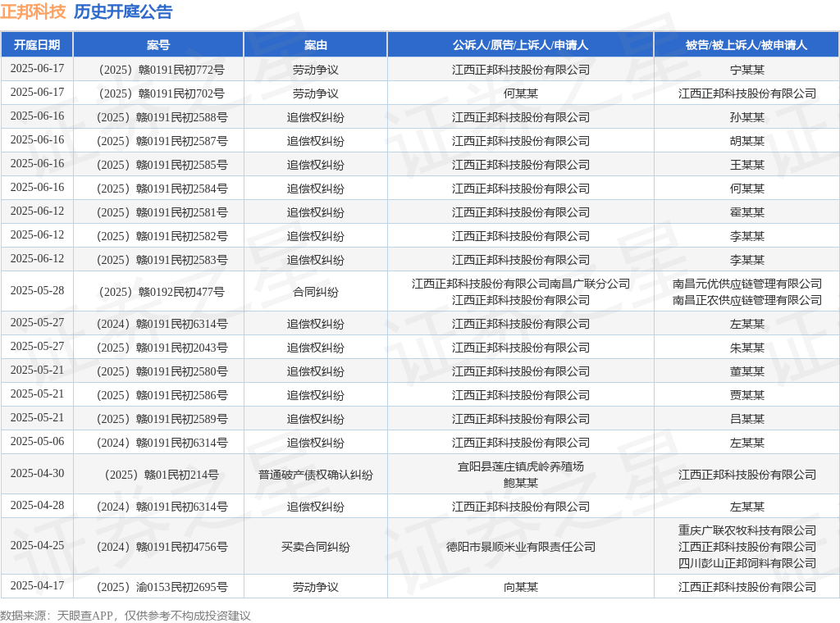Click case number (2025)赣0191民初2582号
The image size is (840, 623).
[162, 236]
